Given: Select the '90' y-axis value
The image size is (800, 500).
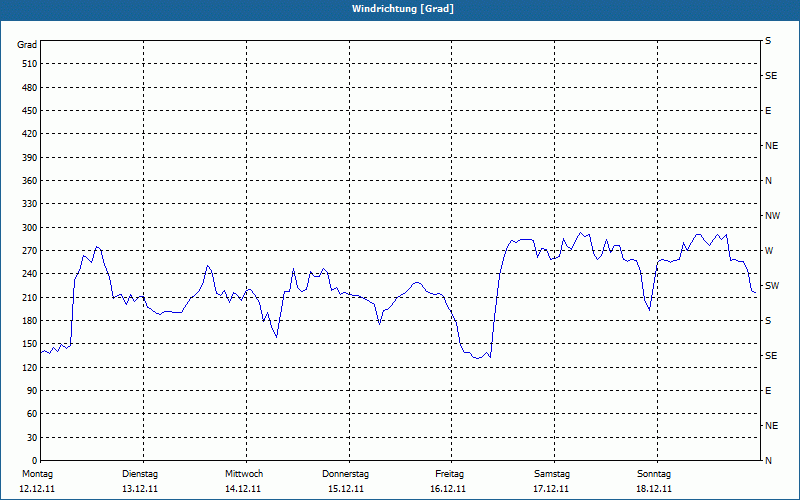Looking at the screenshot, I should click(x=32, y=391).
